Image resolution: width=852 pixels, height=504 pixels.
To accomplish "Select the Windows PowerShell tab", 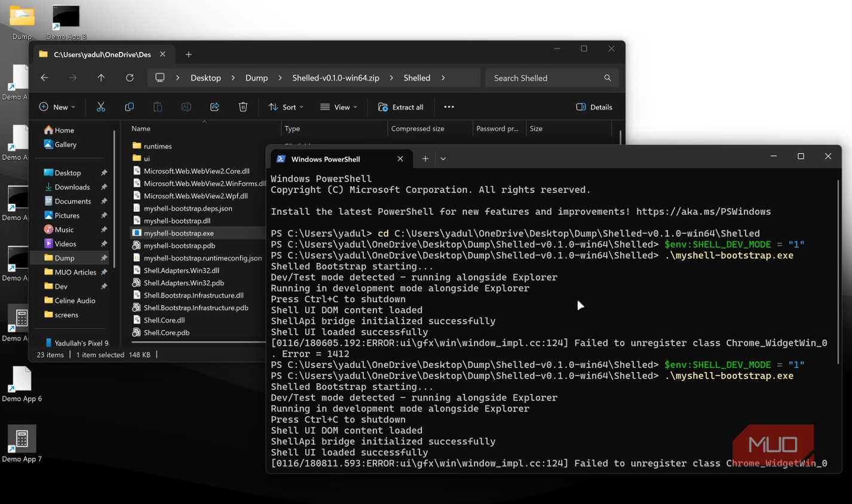I will point(341,159).
